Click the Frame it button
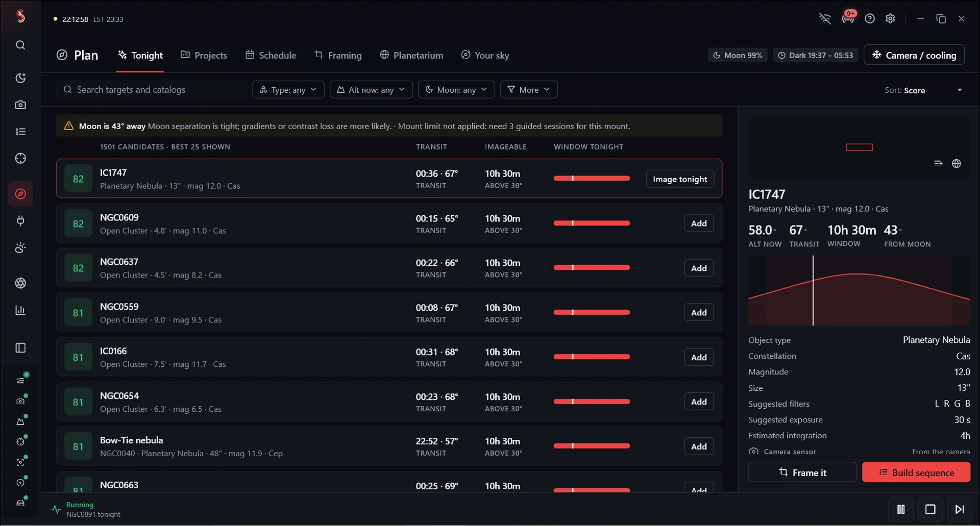Image resolution: width=980 pixels, height=526 pixels. [x=802, y=472]
